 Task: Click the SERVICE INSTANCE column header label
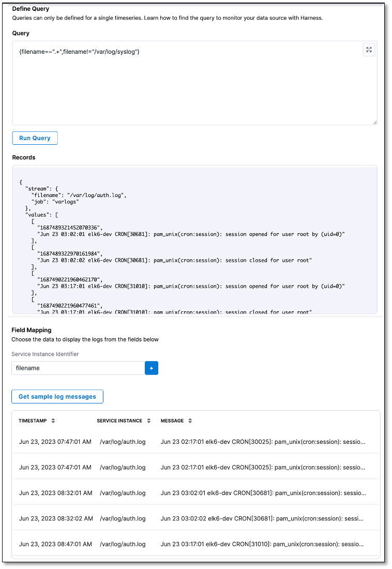coord(119,421)
